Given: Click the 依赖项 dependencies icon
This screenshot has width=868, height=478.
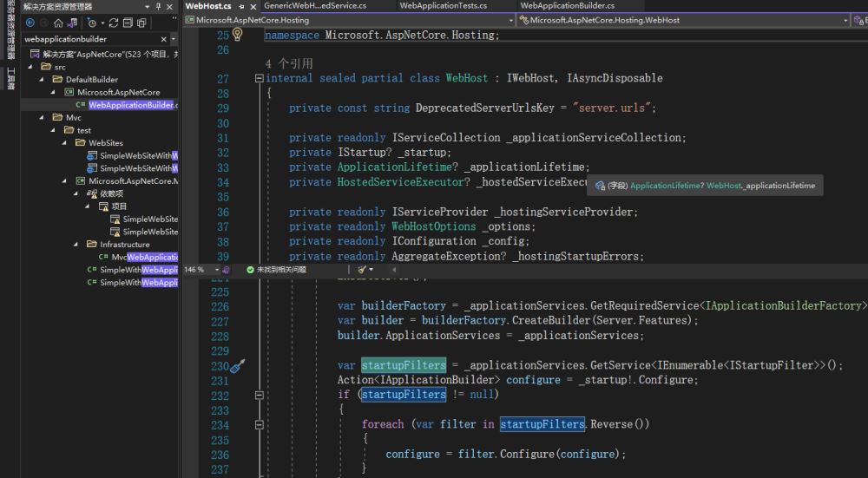Looking at the screenshot, I should (92, 193).
